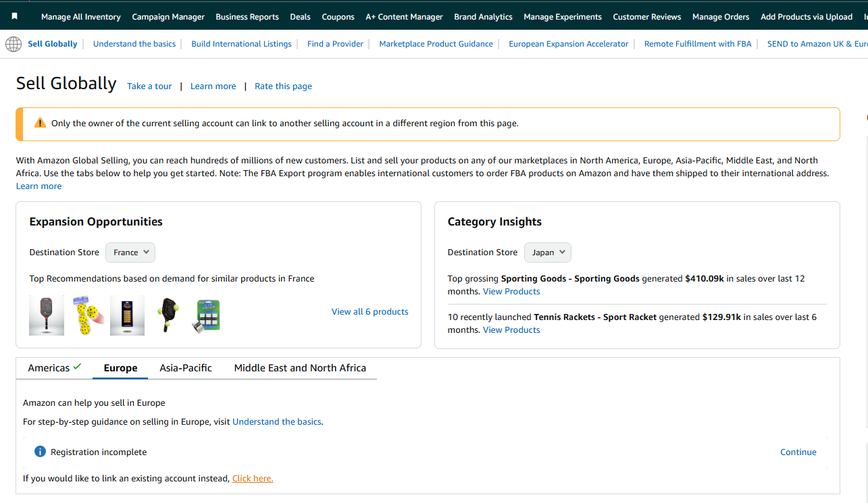
Task: Click the Expansion Opportunities heading
Action: pos(96,222)
